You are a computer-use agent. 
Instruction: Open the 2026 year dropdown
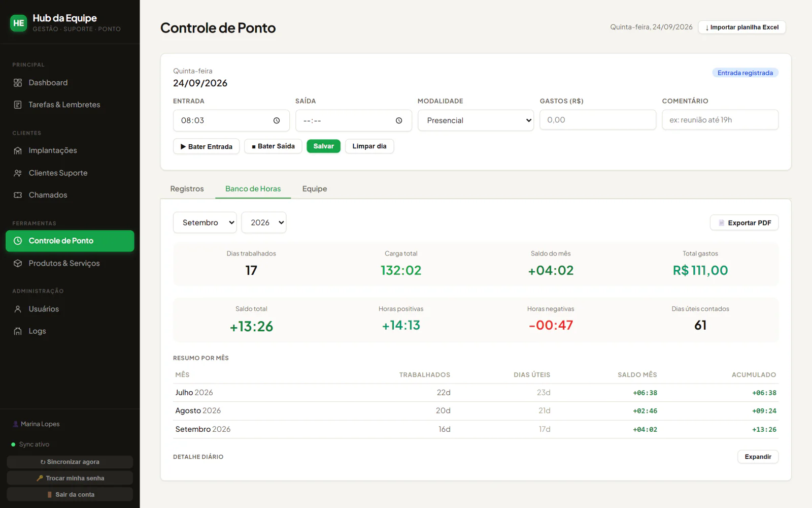coord(264,223)
